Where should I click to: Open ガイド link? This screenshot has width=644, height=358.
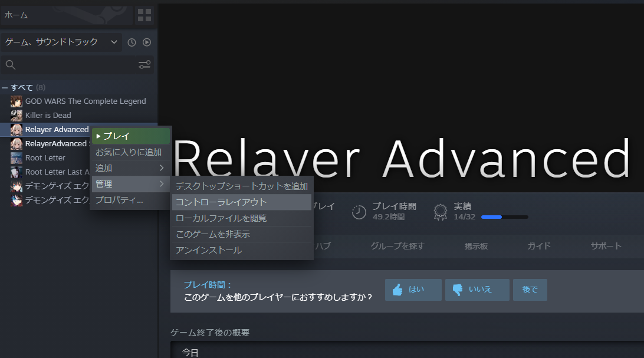coord(539,246)
